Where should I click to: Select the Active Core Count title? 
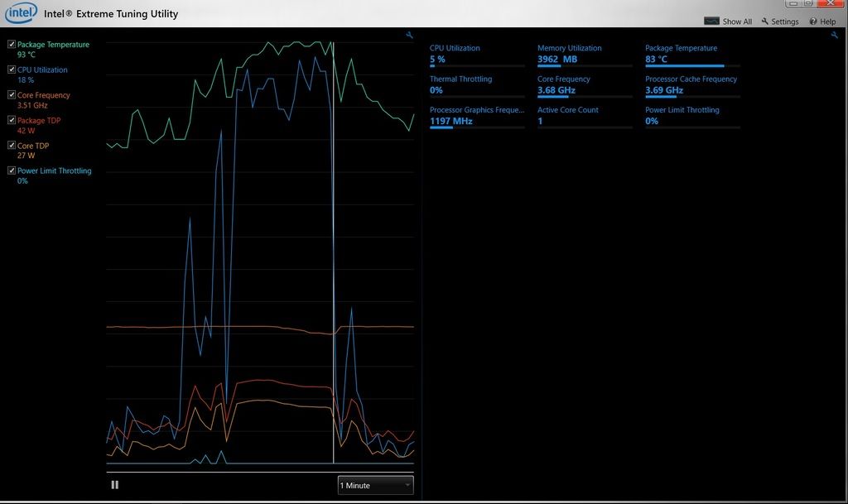point(568,110)
